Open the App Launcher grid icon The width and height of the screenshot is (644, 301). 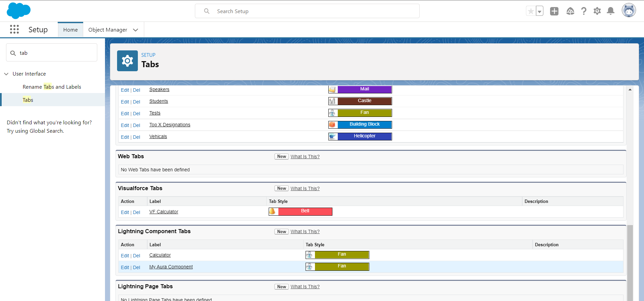[14, 30]
